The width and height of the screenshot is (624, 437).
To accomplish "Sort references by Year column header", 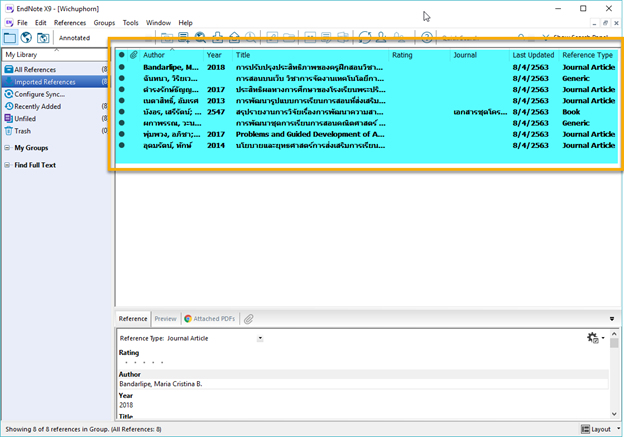I will click(214, 55).
